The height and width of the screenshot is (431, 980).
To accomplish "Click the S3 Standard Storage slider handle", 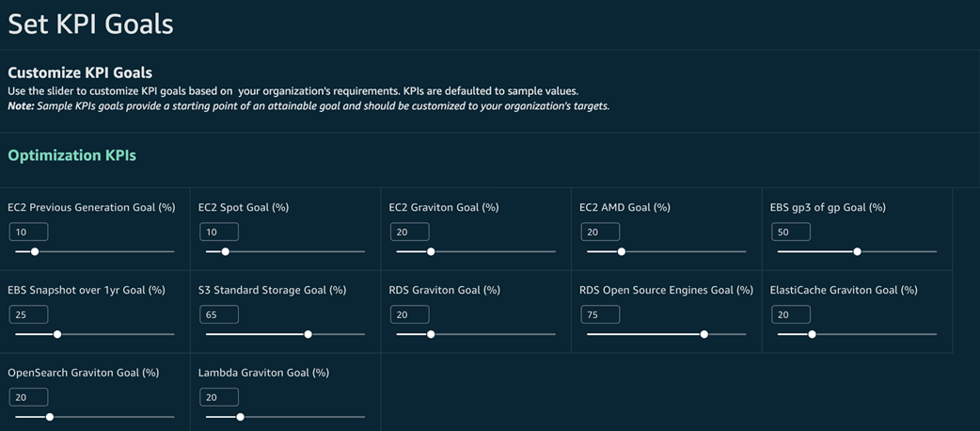I will point(308,334).
